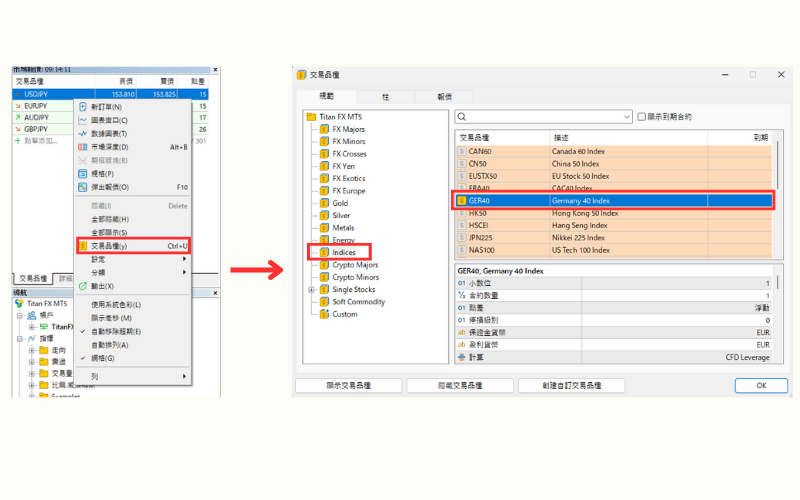
Task: Click the Depth of Market (市場深度) icon
Action: pyautogui.click(x=83, y=147)
